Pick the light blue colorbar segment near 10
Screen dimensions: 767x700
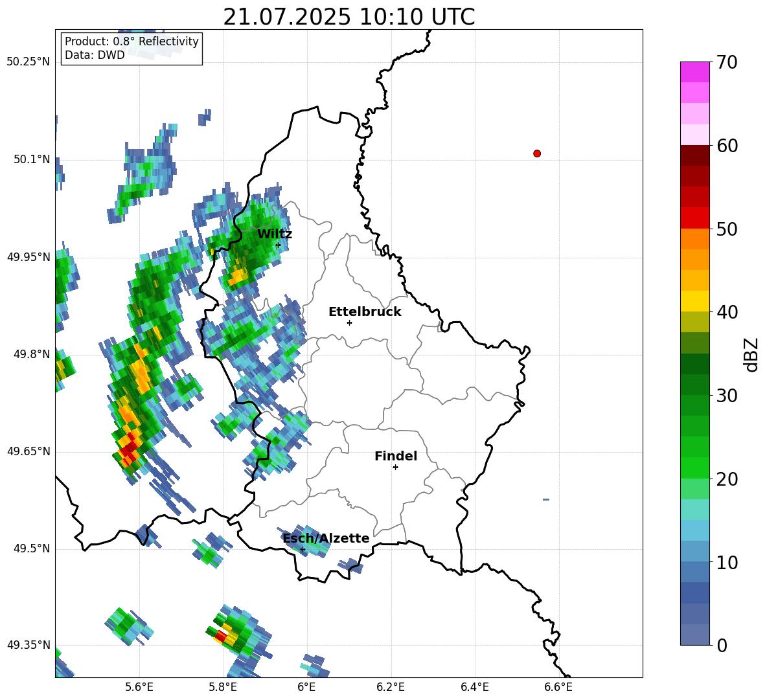pyautogui.click(x=694, y=552)
